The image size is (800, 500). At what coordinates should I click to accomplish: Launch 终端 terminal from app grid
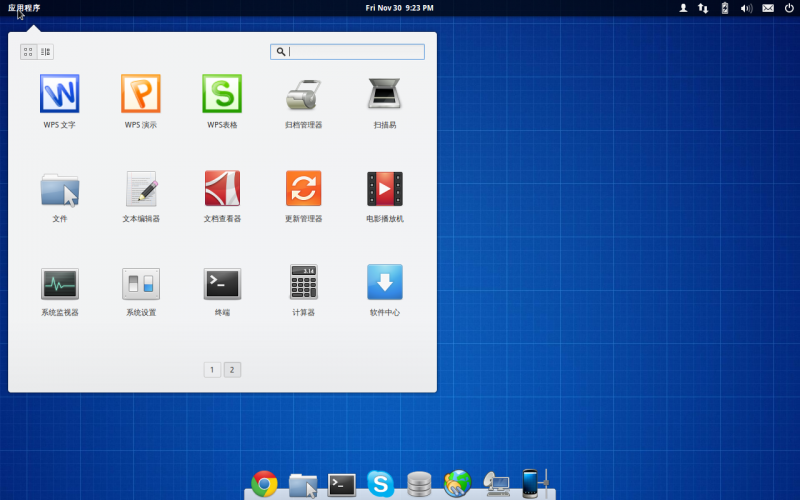click(222, 284)
